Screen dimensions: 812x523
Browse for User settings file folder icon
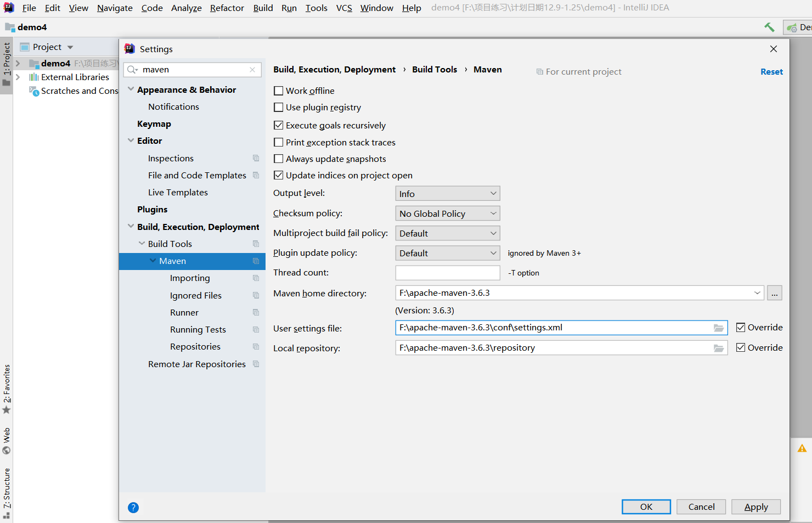(x=719, y=328)
